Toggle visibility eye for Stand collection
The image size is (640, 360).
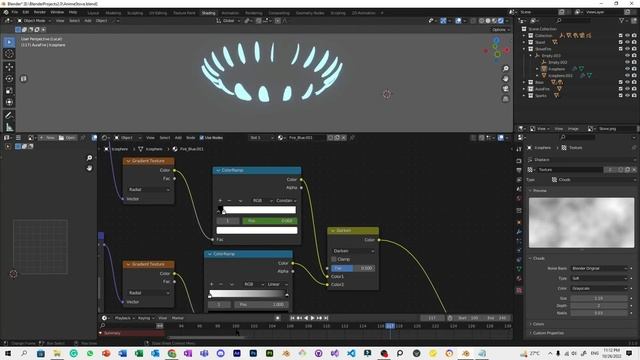[x=627, y=42]
